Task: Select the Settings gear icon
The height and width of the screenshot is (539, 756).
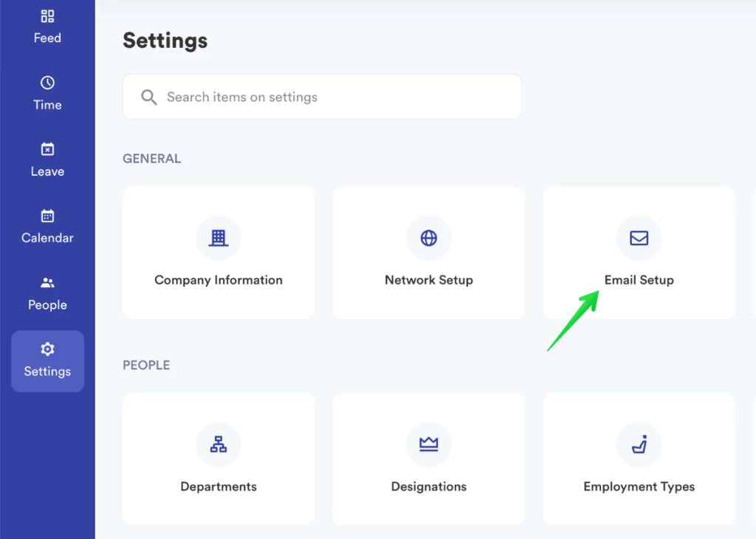Action: [47, 349]
